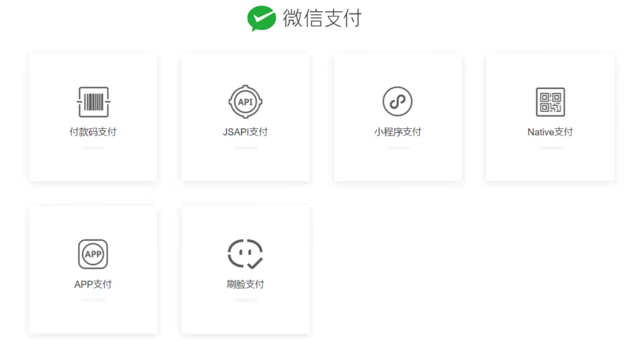Click the face scan checkmark icon

245,254
